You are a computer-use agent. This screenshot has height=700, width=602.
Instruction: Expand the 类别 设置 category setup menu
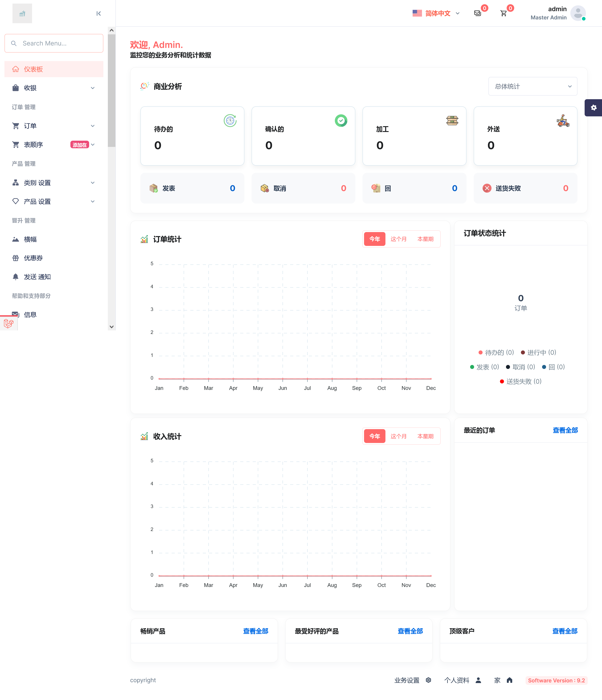[x=54, y=183]
